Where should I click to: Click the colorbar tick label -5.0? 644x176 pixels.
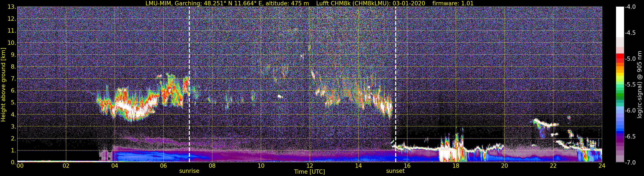click(630, 59)
